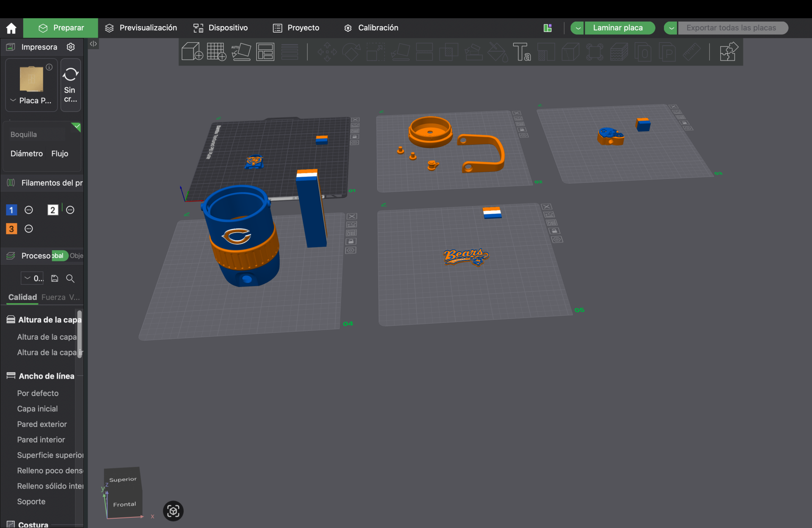The image size is (812, 528).
Task: Add a new plate with grid icon
Action: [x=216, y=52]
